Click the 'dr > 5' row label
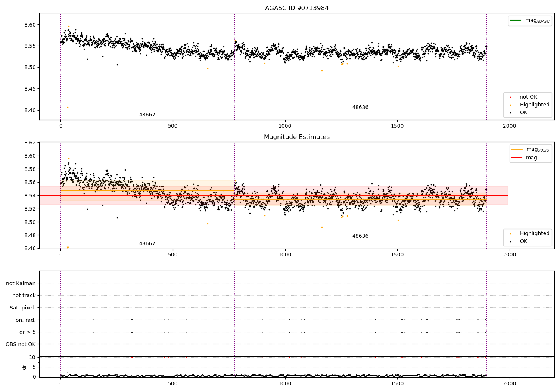Screen dimensions: 560x392 point(28,332)
